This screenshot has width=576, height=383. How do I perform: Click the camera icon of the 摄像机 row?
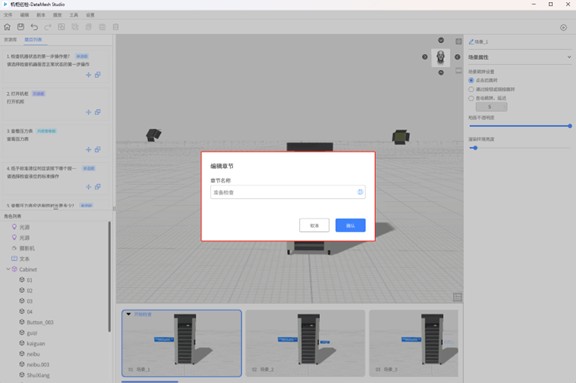coord(14,248)
